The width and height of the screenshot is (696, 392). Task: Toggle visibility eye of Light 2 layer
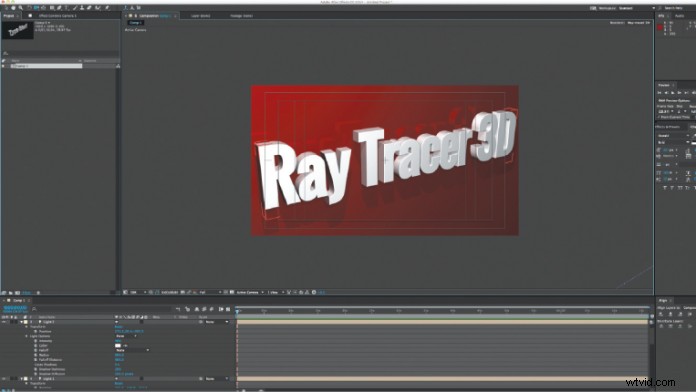coord(4,322)
